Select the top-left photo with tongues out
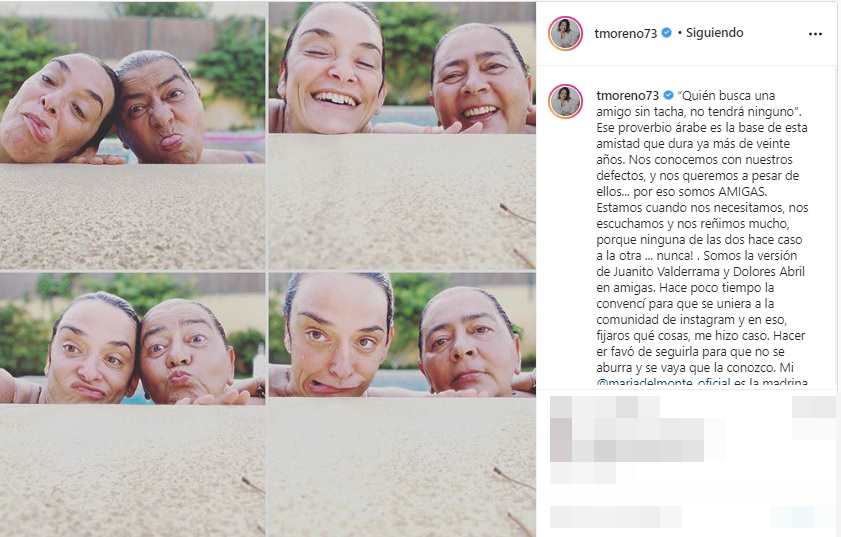The image size is (841, 537). tap(132, 135)
